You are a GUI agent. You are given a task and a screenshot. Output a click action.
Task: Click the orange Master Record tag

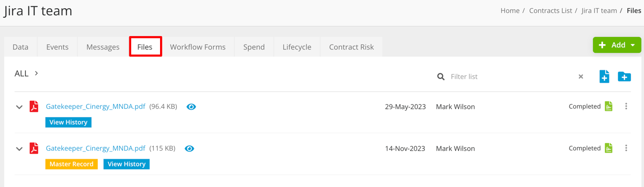pos(72,164)
